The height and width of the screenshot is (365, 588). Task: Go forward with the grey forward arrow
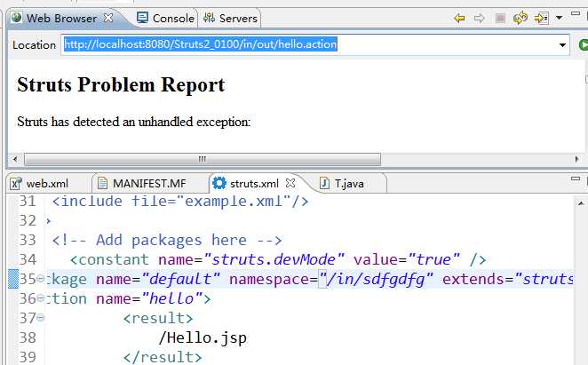pos(480,18)
